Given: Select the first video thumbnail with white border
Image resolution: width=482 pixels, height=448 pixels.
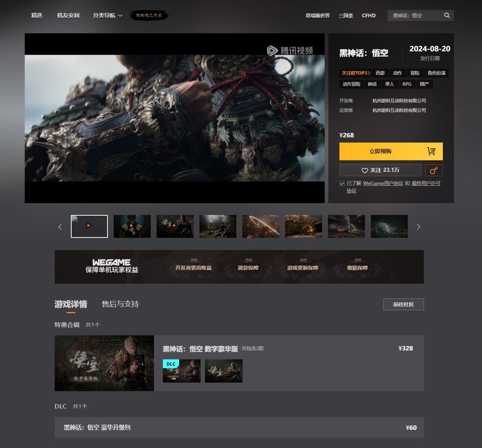Looking at the screenshot, I should pos(89,226).
